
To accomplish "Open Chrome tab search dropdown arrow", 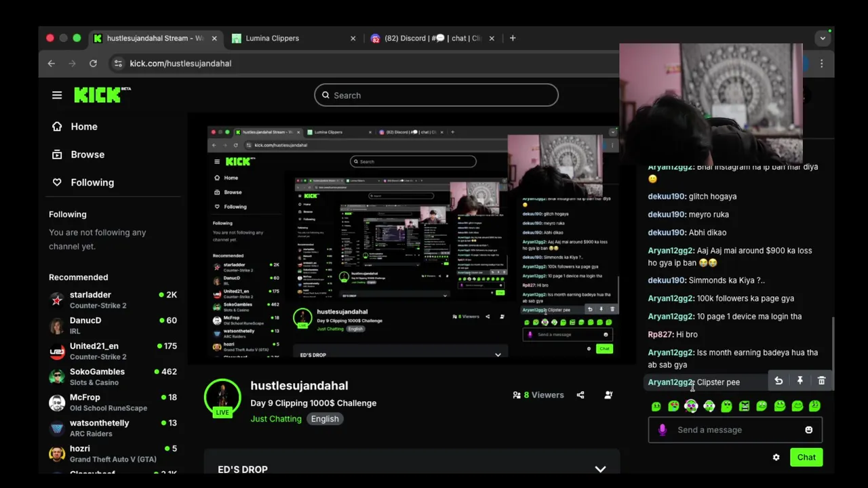I will 823,38.
